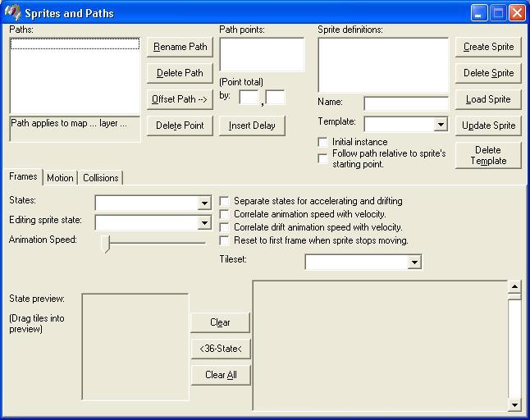Image resolution: width=530 pixels, height=420 pixels.
Task: Switch to the Motion tab
Action: pos(60,178)
